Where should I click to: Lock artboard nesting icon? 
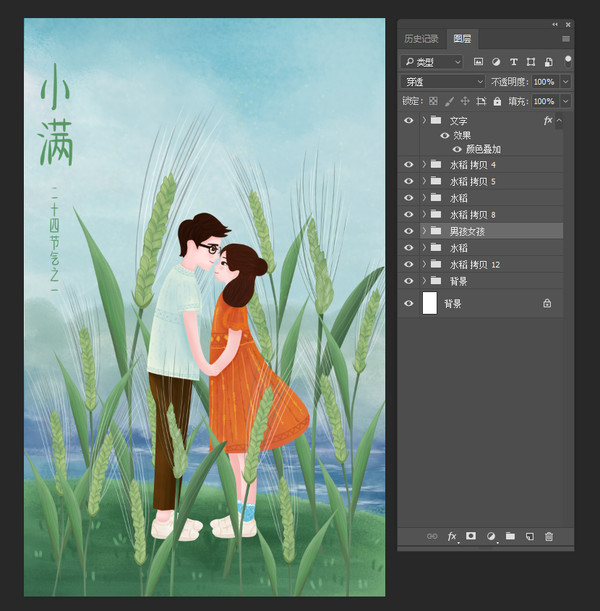click(x=481, y=101)
